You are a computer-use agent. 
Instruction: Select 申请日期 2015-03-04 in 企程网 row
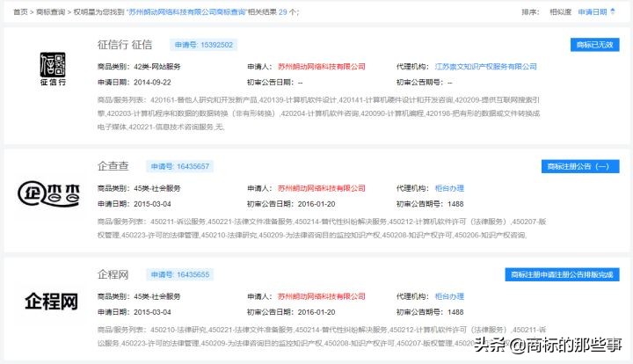pos(152,312)
